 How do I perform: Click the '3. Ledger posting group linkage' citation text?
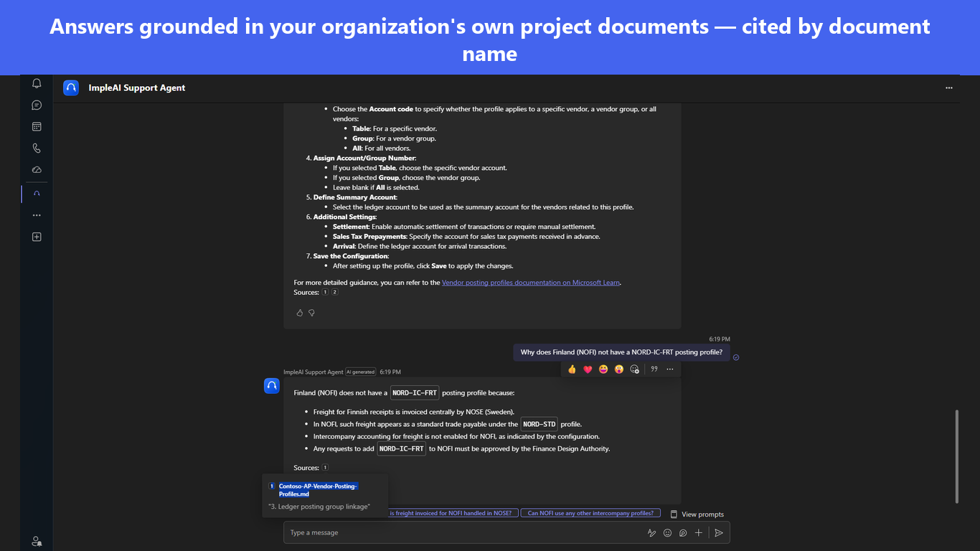(x=319, y=507)
